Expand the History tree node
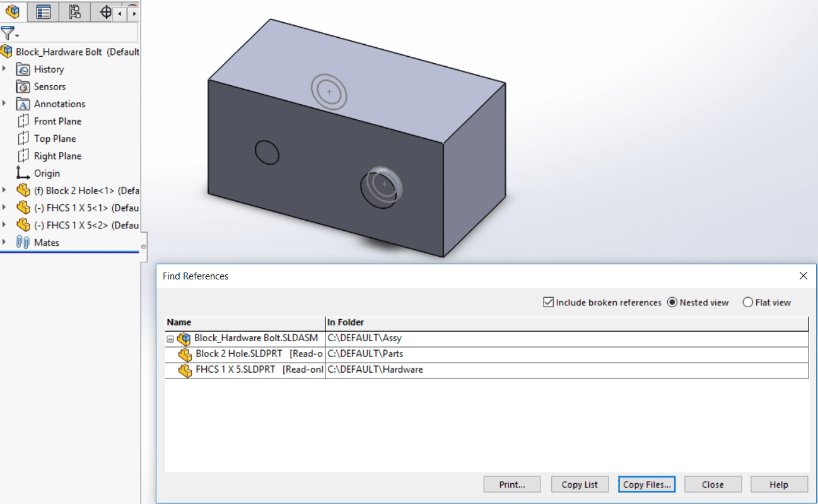Viewport: 818px width, 504px height. pos(4,69)
